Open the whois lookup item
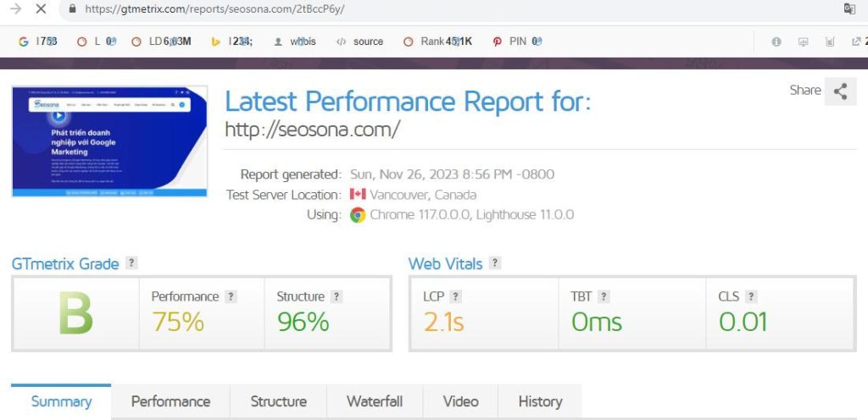 [295, 41]
